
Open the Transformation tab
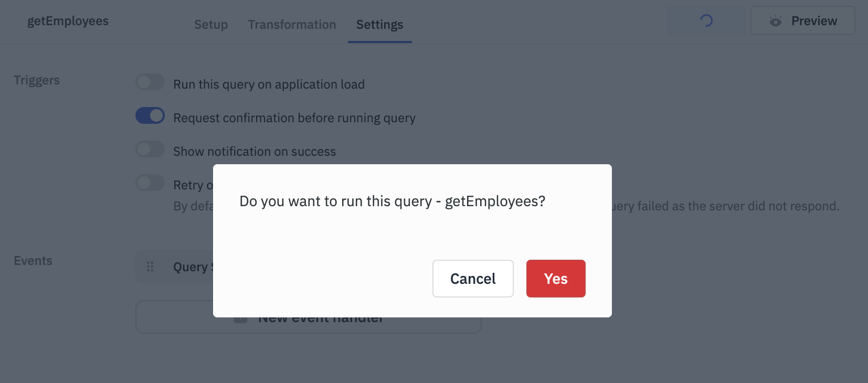click(292, 25)
